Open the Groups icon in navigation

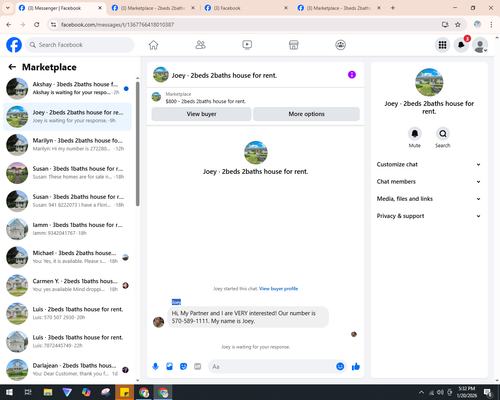click(x=340, y=45)
